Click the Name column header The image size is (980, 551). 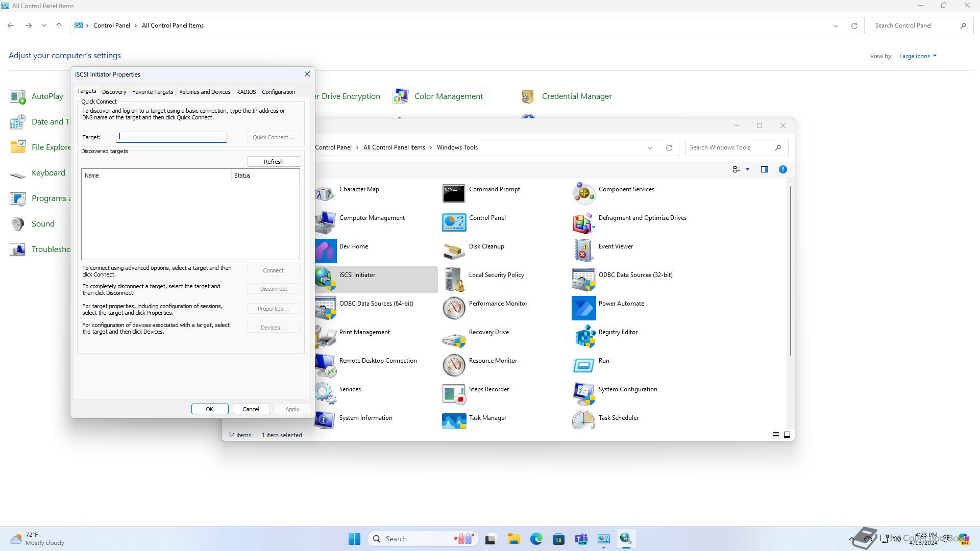(156, 176)
